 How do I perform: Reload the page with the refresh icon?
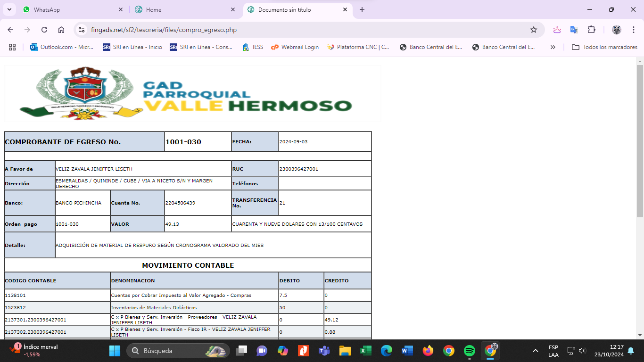pos(44,30)
